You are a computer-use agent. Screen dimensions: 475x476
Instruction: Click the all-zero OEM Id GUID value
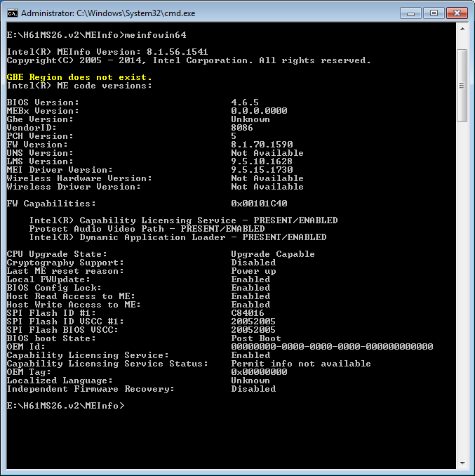pyautogui.click(x=332, y=347)
